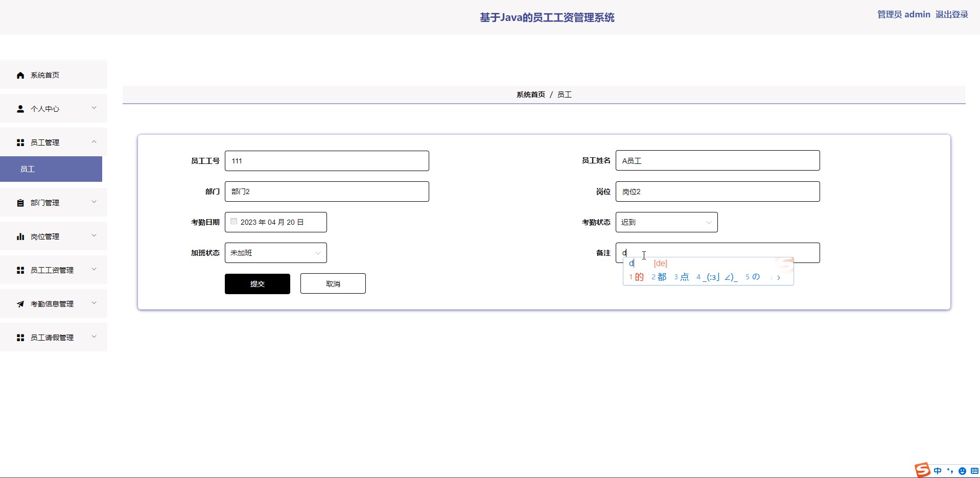Click the 员工工号 field containing 111
The height and width of the screenshot is (478, 980).
pyautogui.click(x=327, y=161)
